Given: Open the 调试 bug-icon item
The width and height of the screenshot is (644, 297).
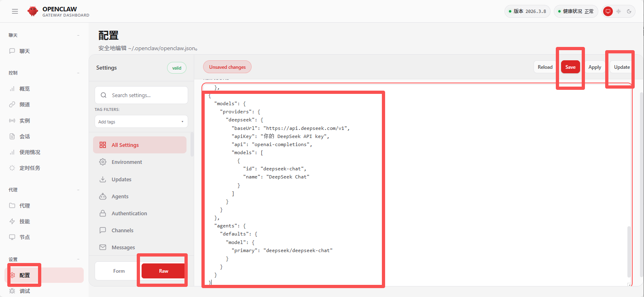Looking at the screenshot, I should pos(44,291).
